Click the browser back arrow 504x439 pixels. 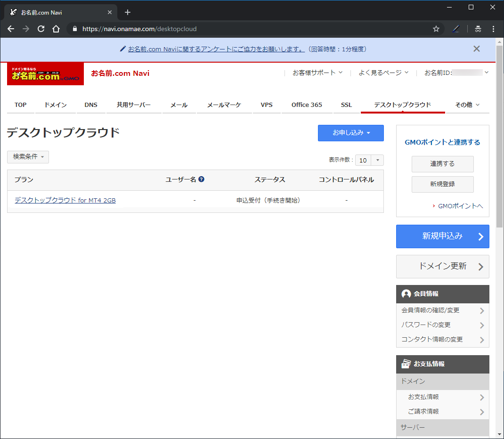pos(11,29)
